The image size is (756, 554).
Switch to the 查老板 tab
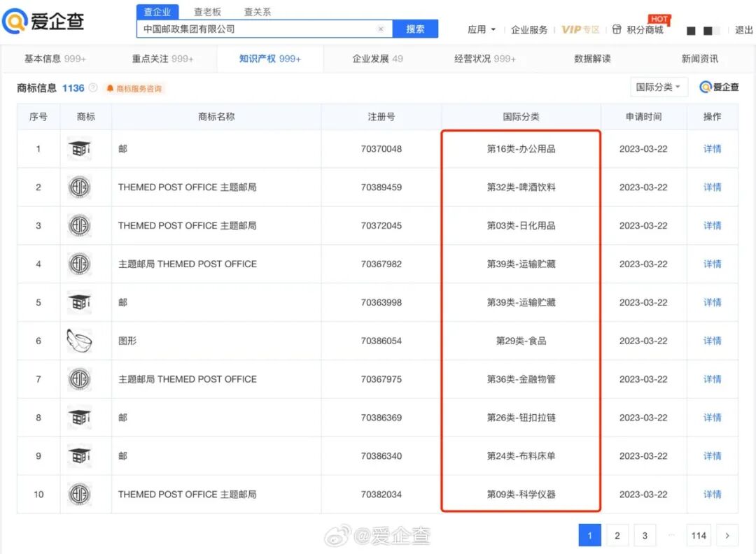[x=208, y=12]
